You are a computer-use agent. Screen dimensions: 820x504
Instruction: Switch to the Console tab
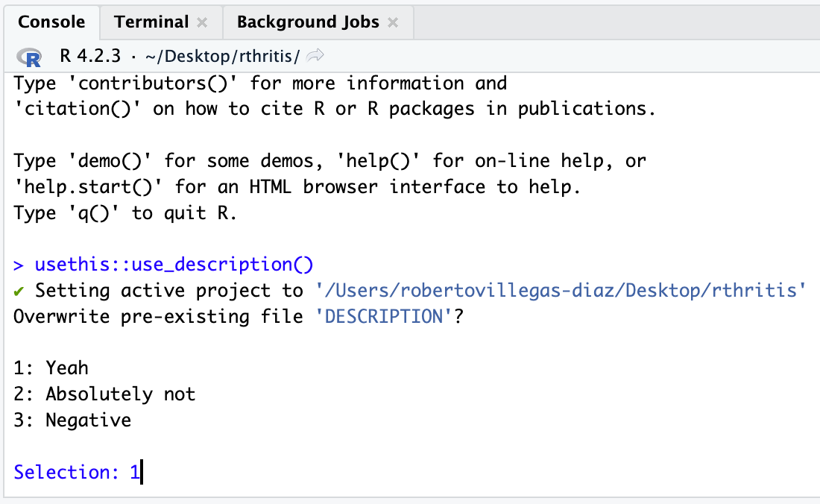51,22
